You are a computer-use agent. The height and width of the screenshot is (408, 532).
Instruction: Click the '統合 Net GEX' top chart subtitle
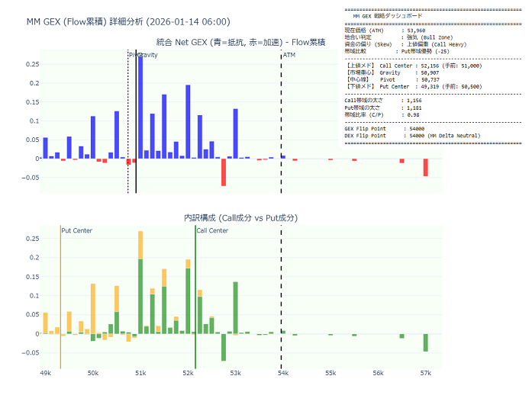240,42
